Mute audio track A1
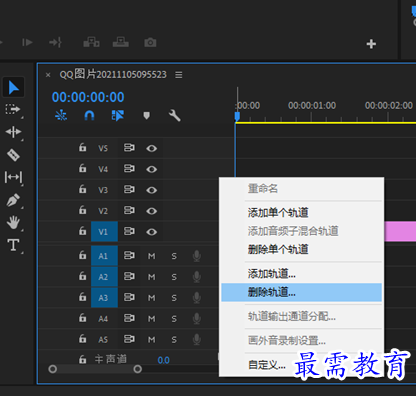Viewport: 416px width, 396px height. pyautogui.click(x=151, y=256)
